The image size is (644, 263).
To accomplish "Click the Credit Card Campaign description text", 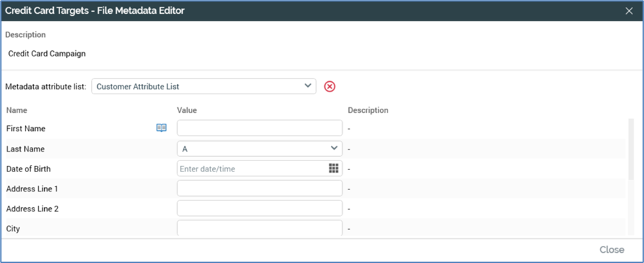I will 47,54.
